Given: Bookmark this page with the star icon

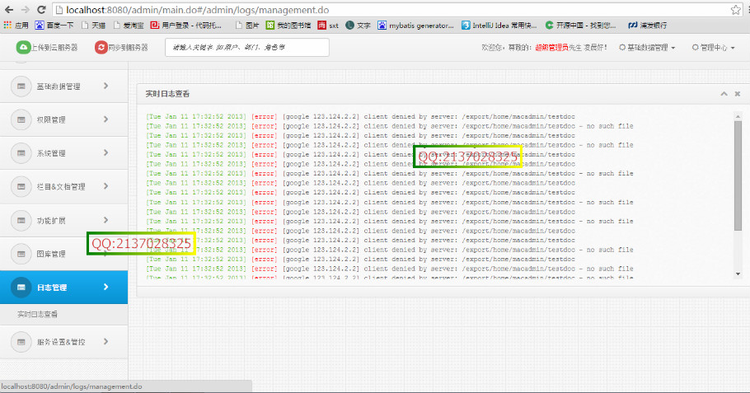Looking at the screenshot, I should pyautogui.click(x=736, y=10).
